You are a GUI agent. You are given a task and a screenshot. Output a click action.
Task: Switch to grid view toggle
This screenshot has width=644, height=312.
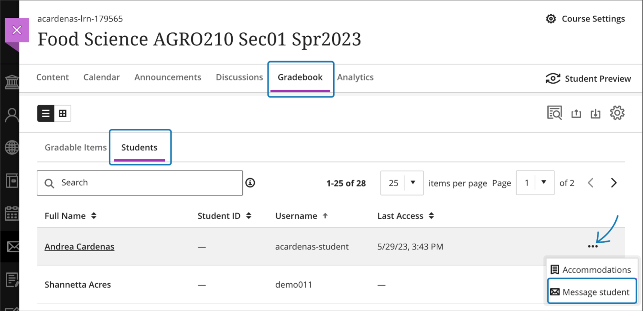(63, 113)
